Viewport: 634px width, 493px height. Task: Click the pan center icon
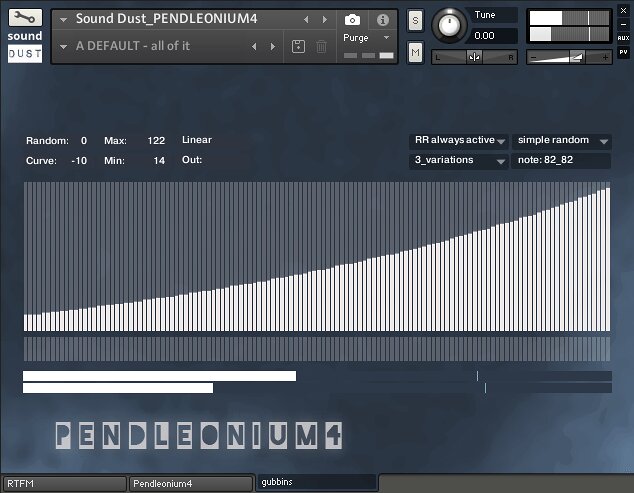(x=474, y=57)
